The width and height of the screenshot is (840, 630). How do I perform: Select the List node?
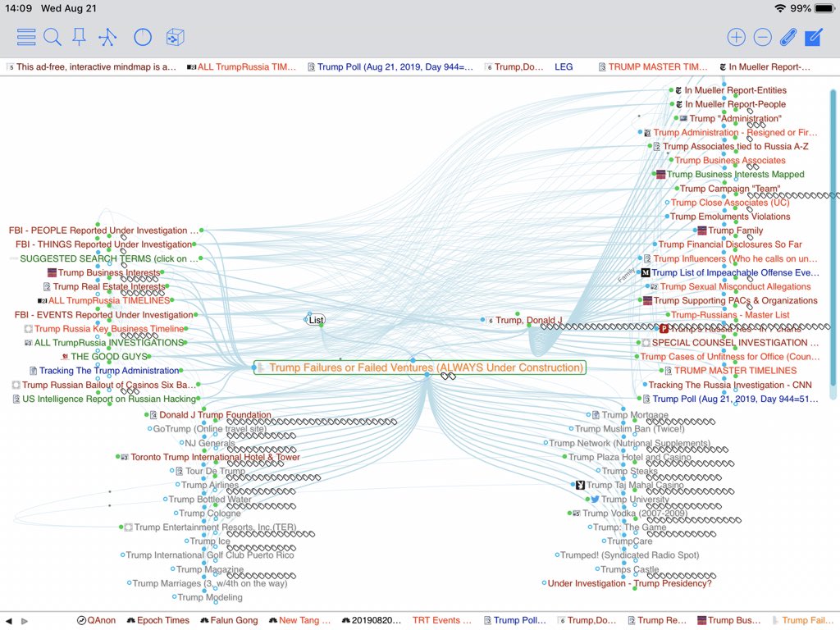[x=316, y=321]
